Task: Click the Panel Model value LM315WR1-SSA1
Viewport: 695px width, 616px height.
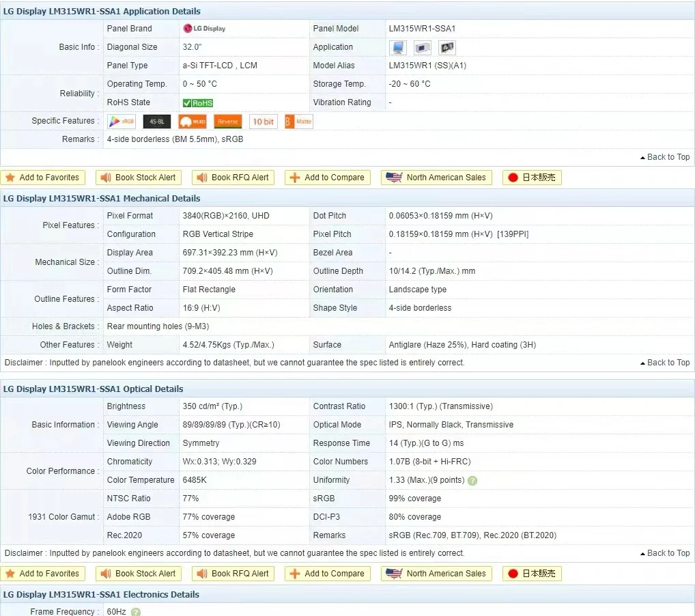Action: point(422,29)
